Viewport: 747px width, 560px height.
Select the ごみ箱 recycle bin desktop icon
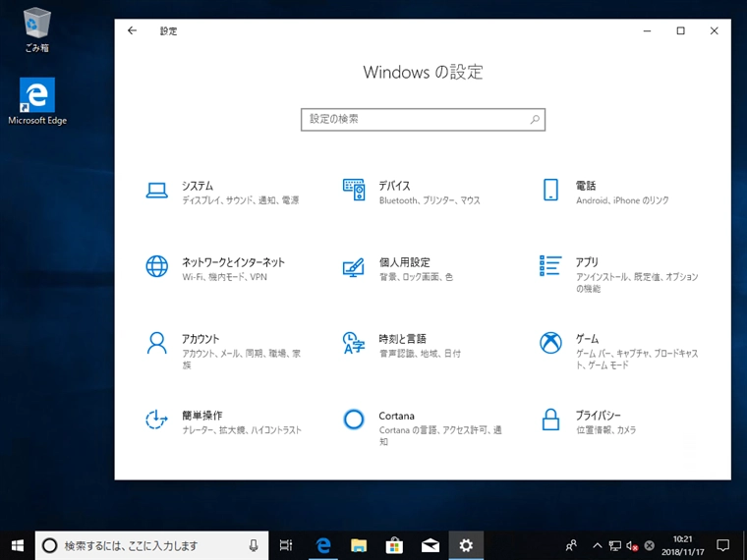click(36, 30)
